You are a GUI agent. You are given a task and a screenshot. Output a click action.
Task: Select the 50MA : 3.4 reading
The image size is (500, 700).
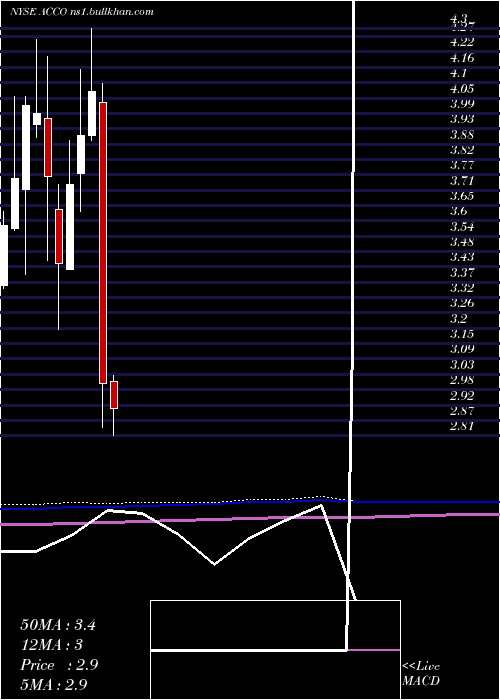(x=58, y=625)
